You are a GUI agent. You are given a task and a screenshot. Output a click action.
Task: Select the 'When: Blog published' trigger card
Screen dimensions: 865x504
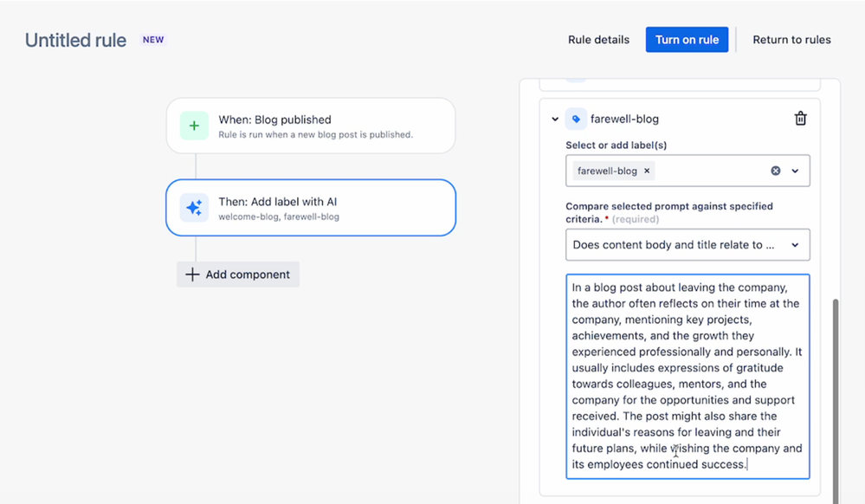click(x=311, y=126)
